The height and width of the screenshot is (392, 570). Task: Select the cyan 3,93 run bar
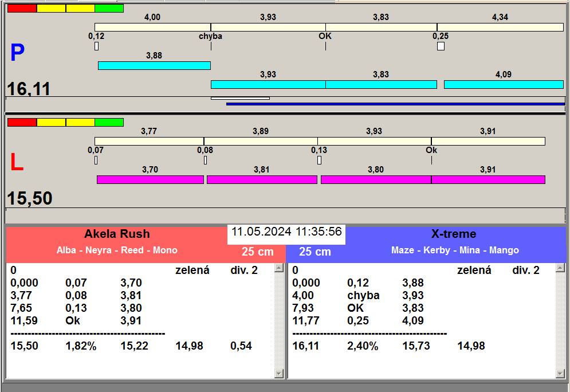(268, 84)
